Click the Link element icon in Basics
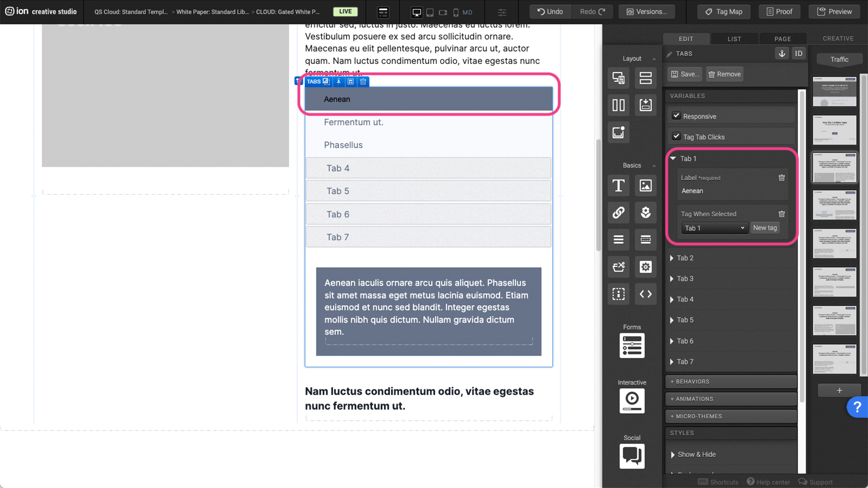Screen dimensions: 868x488 coord(618,213)
